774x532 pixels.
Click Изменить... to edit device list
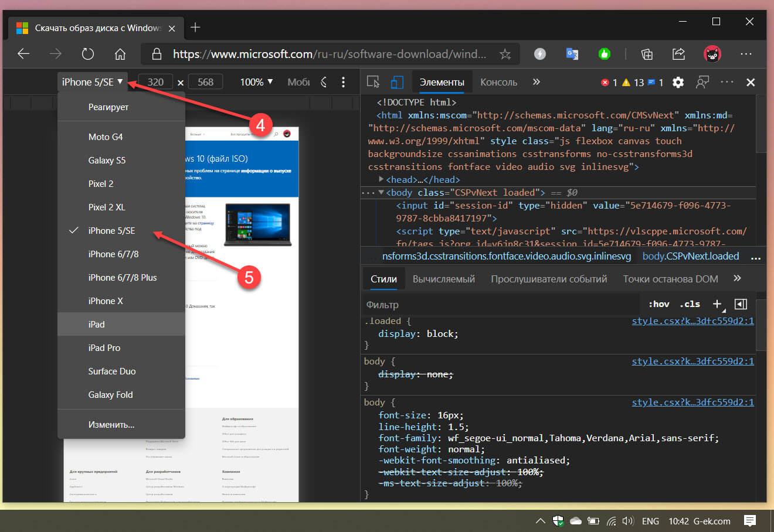click(x=121, y=424)
